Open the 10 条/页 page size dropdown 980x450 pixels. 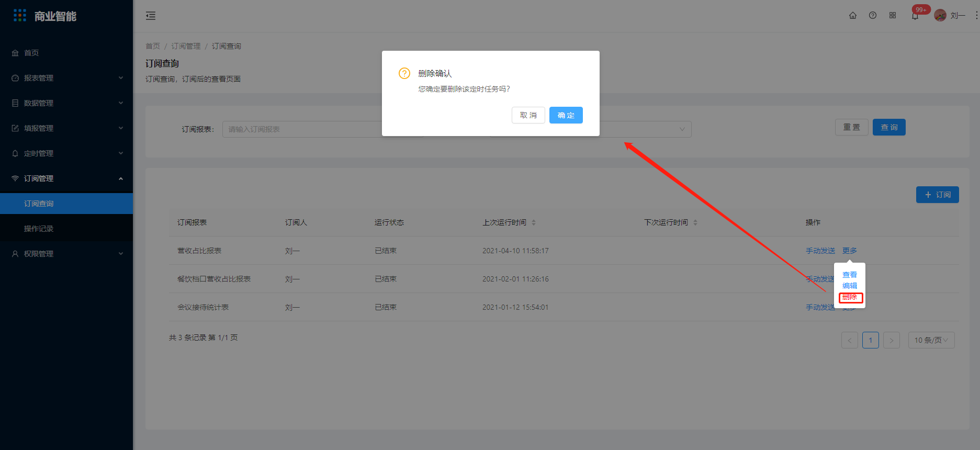(x=931, y=340)
